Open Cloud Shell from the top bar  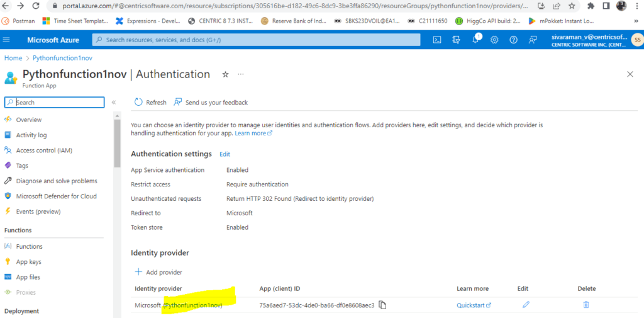[x=438, y=40]
